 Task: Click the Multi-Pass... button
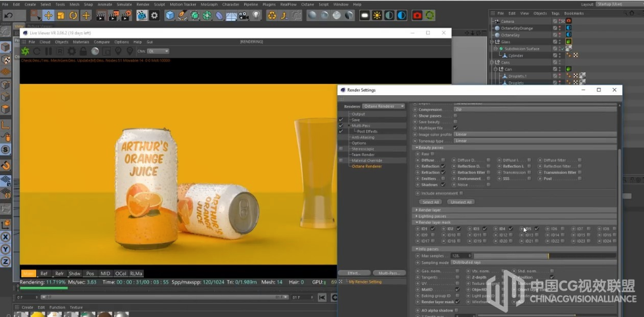click(x=389, y=273)
